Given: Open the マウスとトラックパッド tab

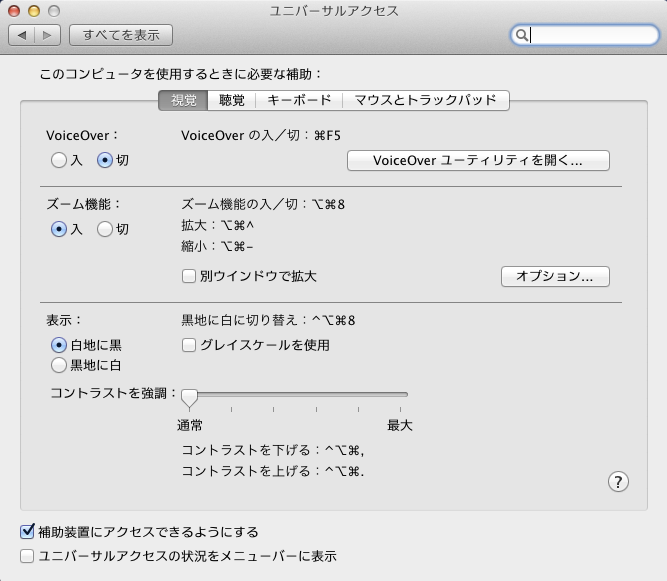Looking at the screenshot, I should (425, 100).
